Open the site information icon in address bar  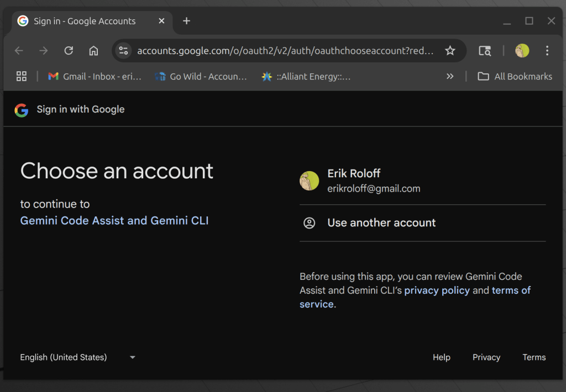123,51
